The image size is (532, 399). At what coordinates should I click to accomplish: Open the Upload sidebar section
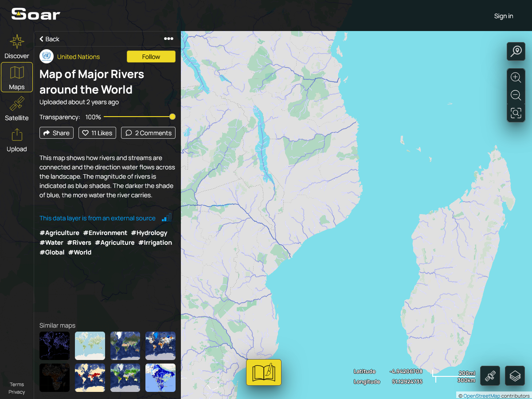click(17, 140)
